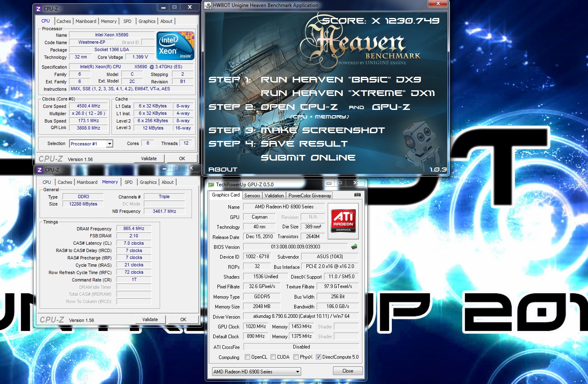Click Validate in the CPU-Z memory timings window
The height and width of the screenshot is (384, 588).
point(150,319)
